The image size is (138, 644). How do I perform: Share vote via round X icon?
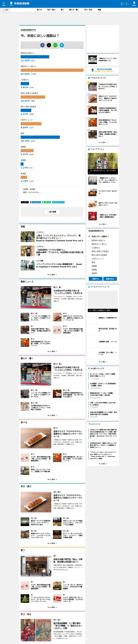[x=49, y=45]
